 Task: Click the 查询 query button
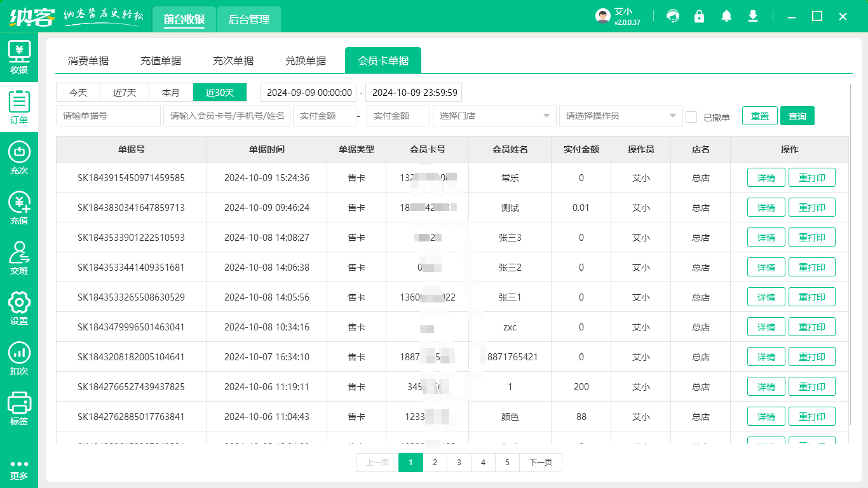click(x=797, y=116)
